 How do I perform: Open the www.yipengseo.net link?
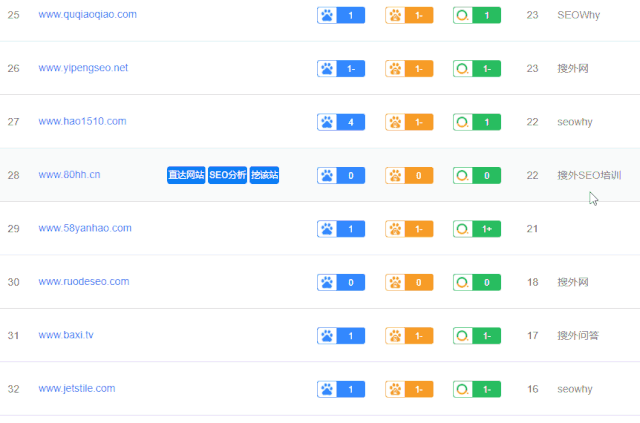pyautogui.click(x=83, y=68)
